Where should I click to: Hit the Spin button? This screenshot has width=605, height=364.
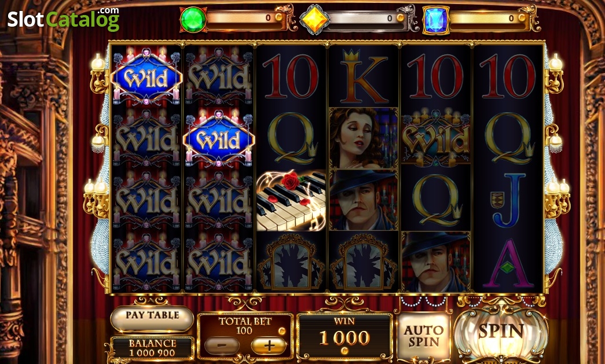(x=501, y=332)
